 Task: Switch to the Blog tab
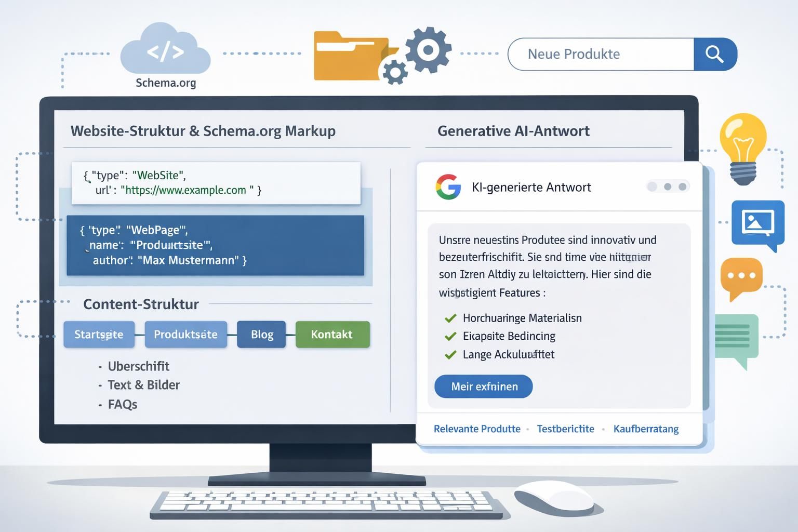click(x=261, y=335)
